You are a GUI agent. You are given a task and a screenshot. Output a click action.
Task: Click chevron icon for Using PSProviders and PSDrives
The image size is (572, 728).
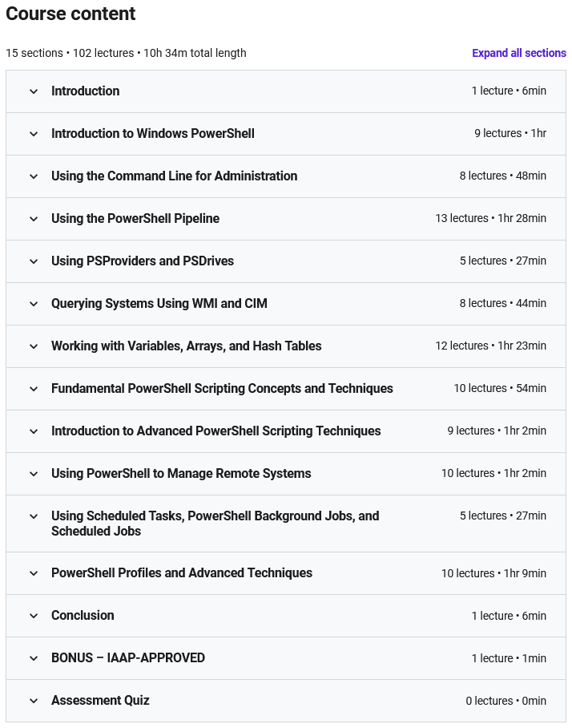(34, 261)
